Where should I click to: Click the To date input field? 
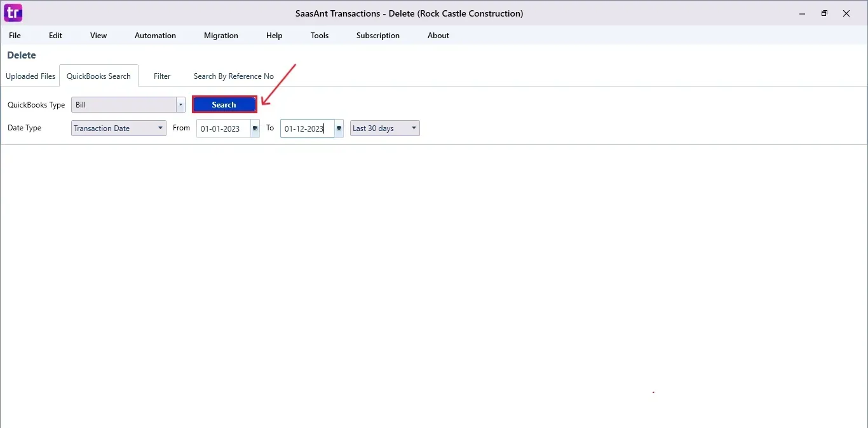click(x=306, y=128)
